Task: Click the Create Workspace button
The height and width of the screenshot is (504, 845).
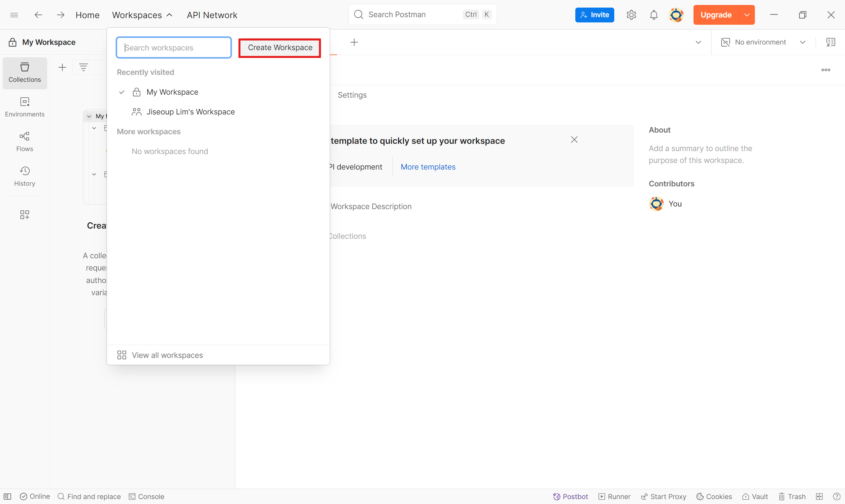Action: [280, 47]
